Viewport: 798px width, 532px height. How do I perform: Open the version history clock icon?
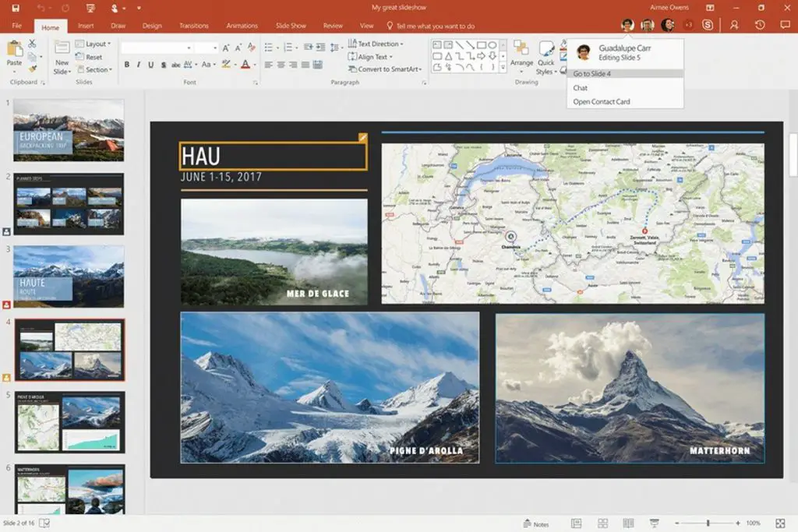(x=760, y=25)
